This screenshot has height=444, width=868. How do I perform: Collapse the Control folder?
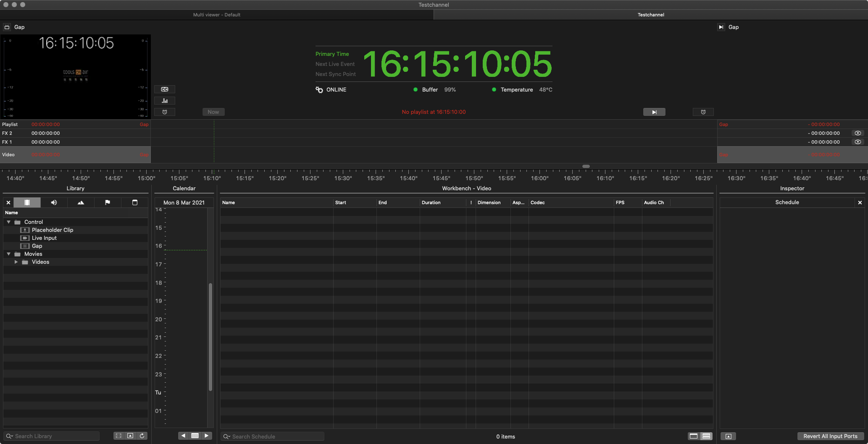[8, 222]
